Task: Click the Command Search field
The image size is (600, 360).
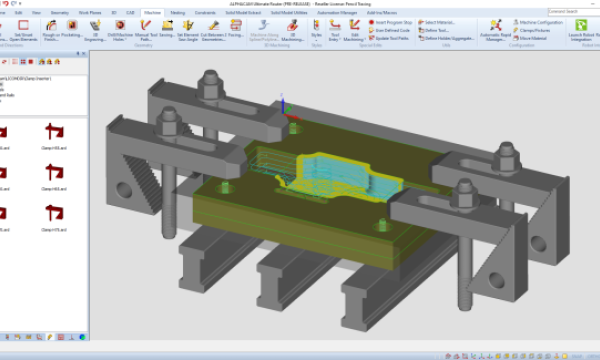Action: (x=573, y=12)
